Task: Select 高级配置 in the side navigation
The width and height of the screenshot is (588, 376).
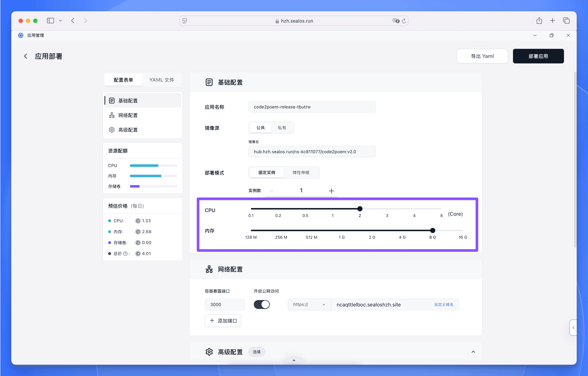Action: tap(143, 130)
